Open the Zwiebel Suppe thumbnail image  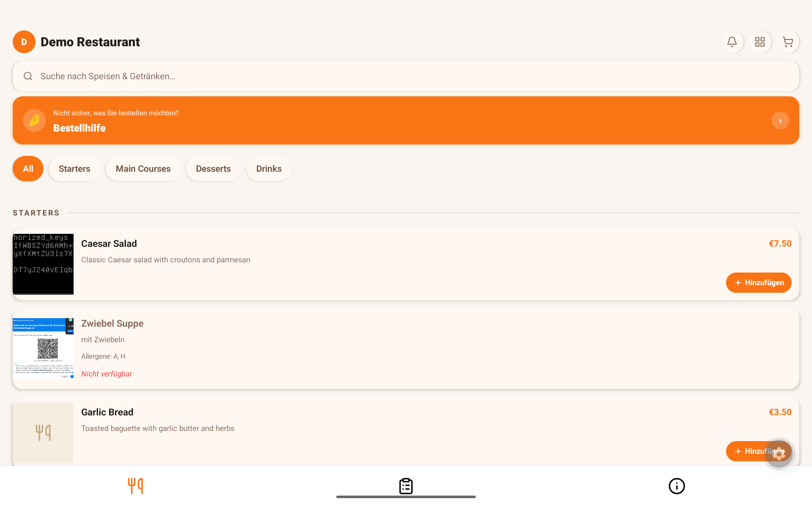[x=43, y=348]
